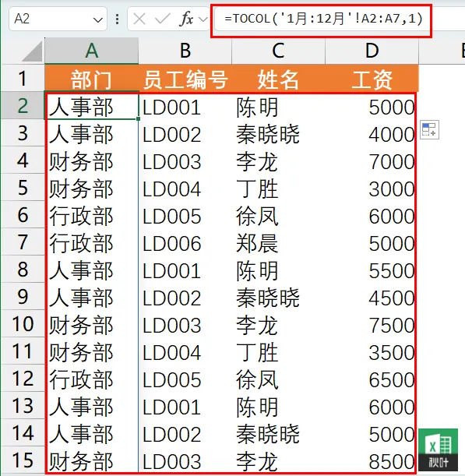Expand the Name Box dropdown arrow
The height and width of the screenshot is (476, 465).
pyautogui.click(x=97, y=20)
